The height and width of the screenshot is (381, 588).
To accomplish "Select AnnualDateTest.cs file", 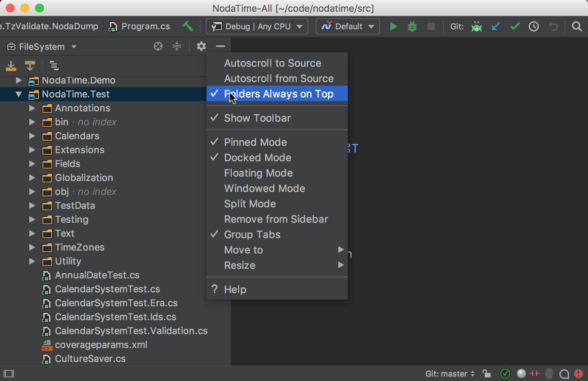I will pyautogui.click(x=97, y=275).
